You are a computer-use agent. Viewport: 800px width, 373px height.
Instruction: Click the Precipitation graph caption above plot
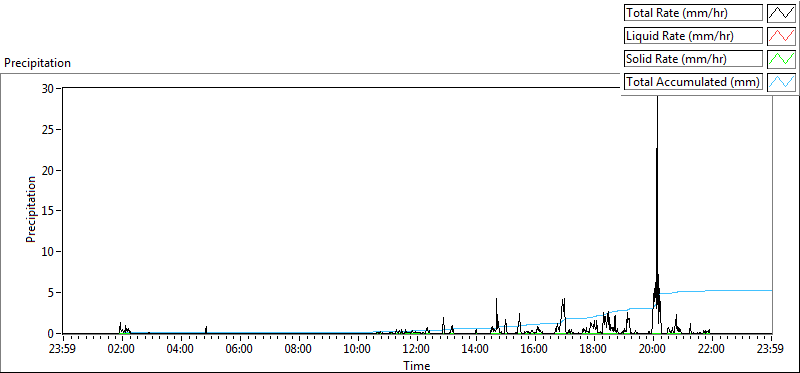click(37, 63)
